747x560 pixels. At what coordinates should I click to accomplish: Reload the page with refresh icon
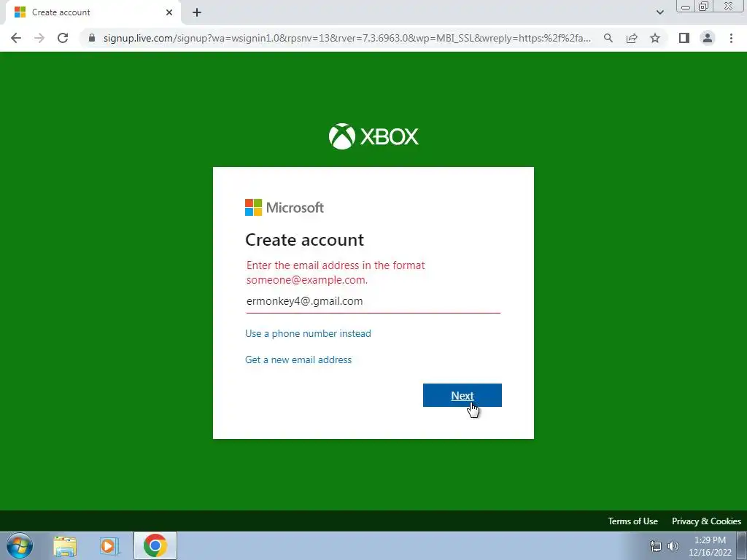point(63,38)
